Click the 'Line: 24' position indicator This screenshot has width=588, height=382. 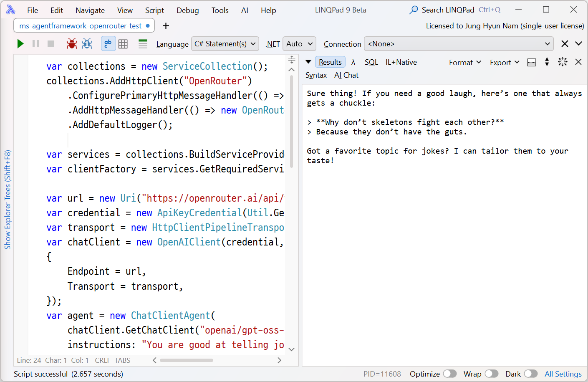29,360
